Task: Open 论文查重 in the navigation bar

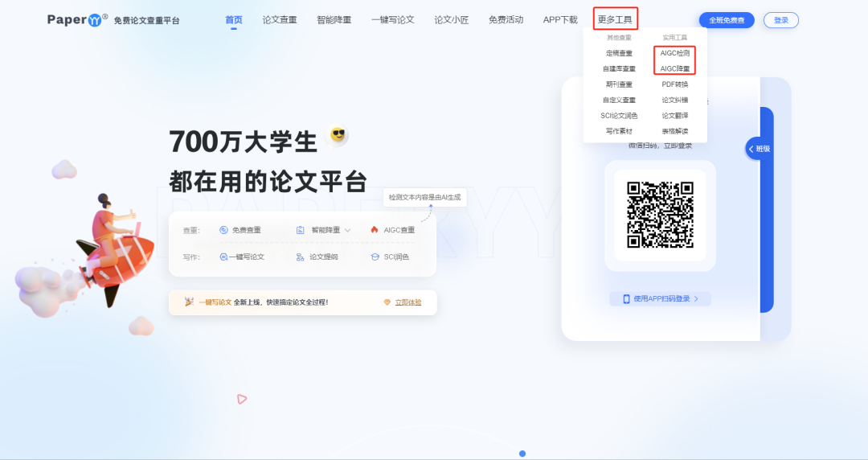Action: click(280, 20)
